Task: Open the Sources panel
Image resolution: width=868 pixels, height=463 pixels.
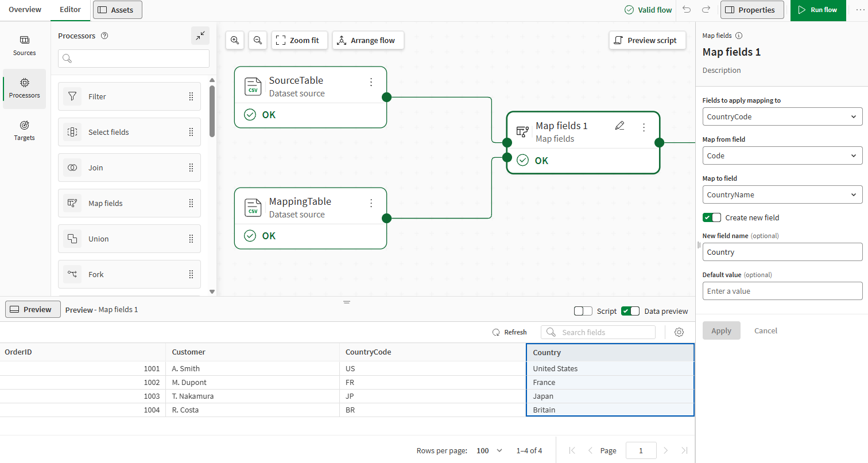Action: [x=24, y=46]
